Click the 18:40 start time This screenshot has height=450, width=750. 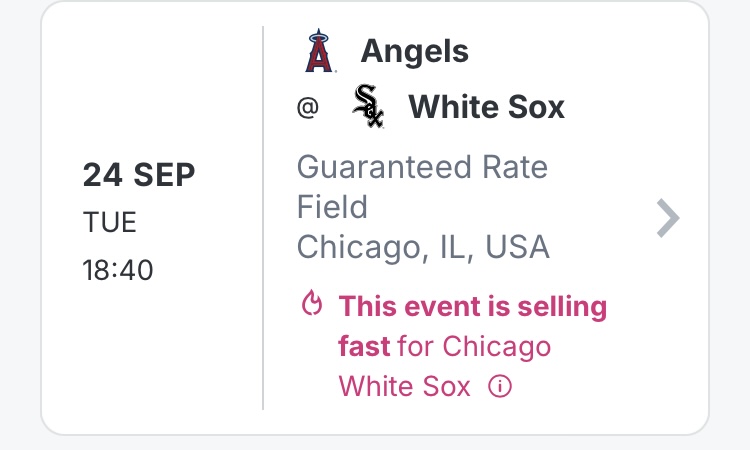point(118,269)
